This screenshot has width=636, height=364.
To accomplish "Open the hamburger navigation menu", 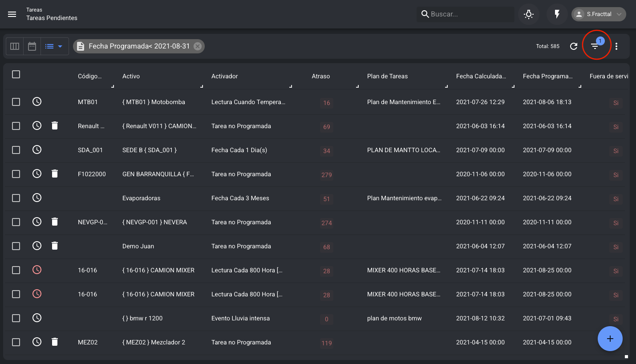I will tap(12, 14).
